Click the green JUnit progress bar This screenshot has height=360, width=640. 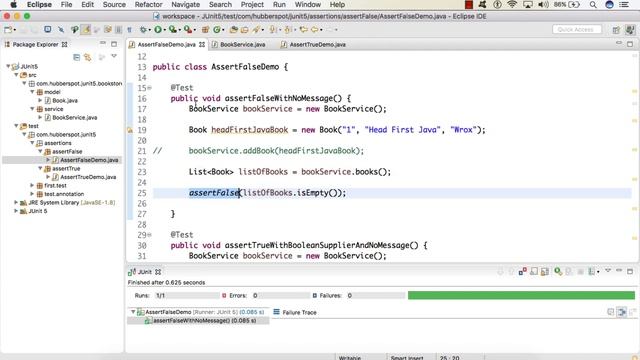(x=521, y=296)
